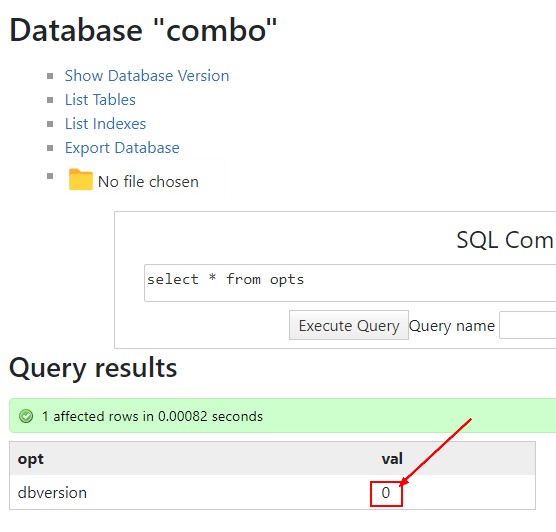This screenshot has width=556, height=532.
Task: Open the List Tables link
Action: coord(100,100)
